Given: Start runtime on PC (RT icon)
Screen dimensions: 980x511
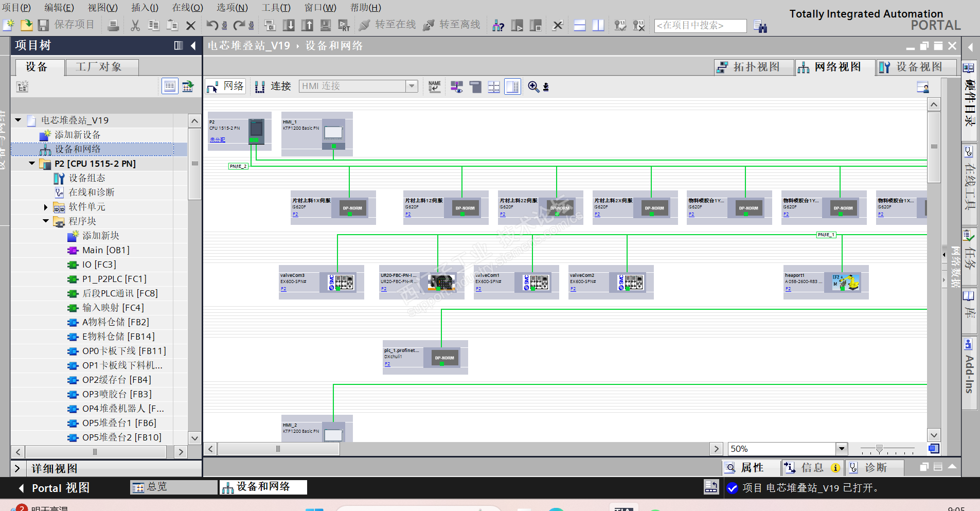Looking at the screenshot, I should point(344,25).
